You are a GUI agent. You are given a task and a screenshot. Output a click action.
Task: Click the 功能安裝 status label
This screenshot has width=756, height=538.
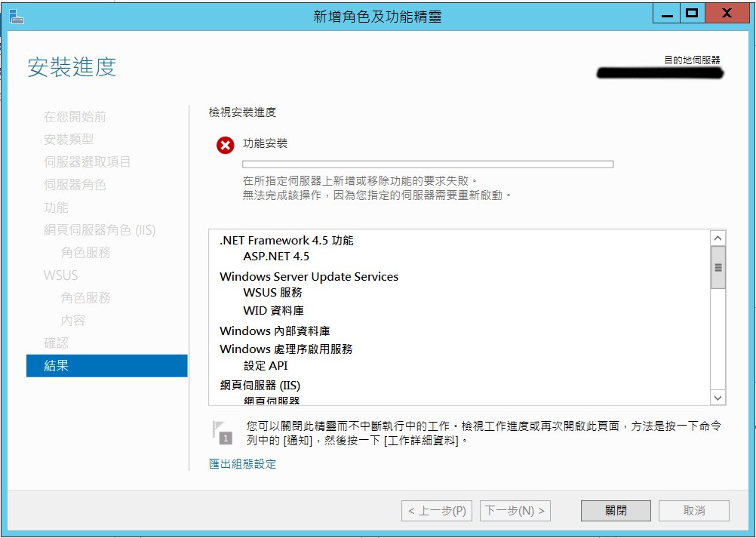coord(265,143)
